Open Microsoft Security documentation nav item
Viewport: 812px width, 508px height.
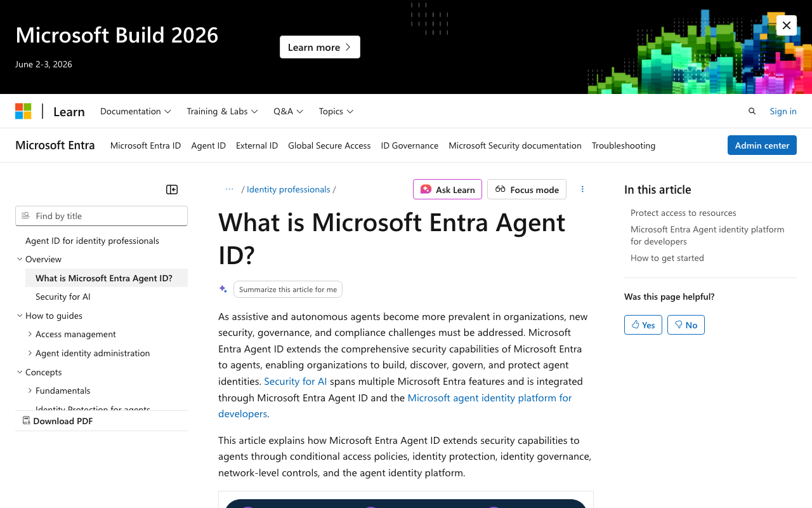pos(515,145)
